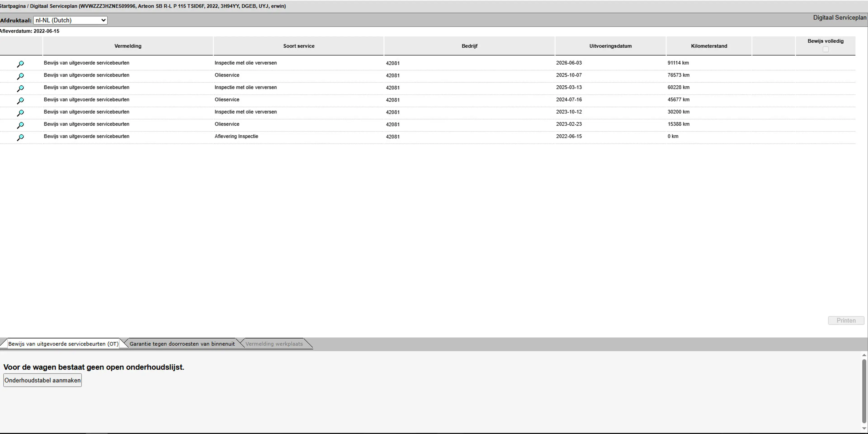Screen dimensions: 868x434
Task: Switch to Garantie tegen doorroesten van binnenuit tab
Action: tap(182, 344)
